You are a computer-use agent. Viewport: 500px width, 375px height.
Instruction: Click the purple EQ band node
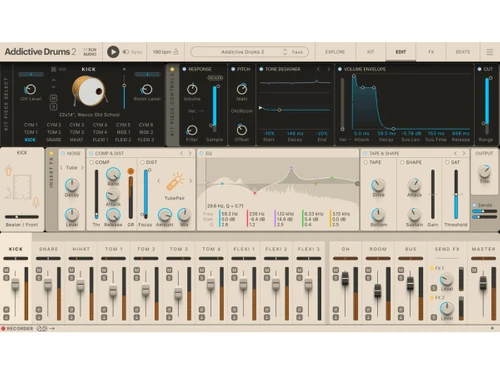point(291,167)
